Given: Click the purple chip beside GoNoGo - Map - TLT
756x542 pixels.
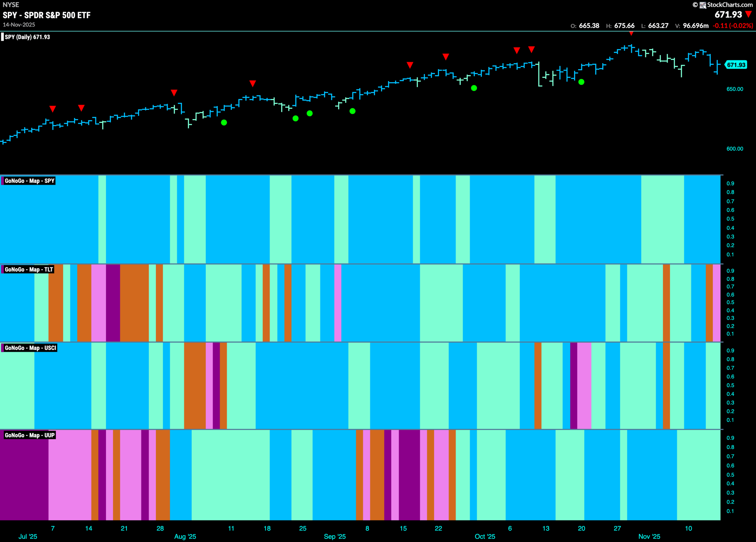Looking at the screenshot, I should tap(2, 269).
